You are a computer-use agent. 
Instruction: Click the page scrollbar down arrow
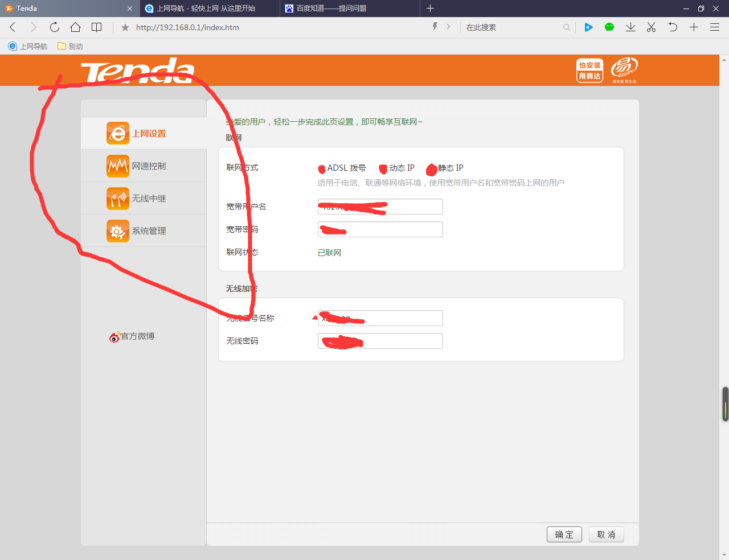[x=724, y=555]
